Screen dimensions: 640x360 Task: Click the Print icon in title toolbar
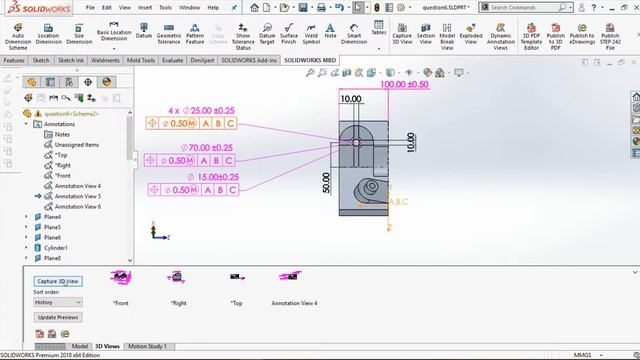[321, 7]
